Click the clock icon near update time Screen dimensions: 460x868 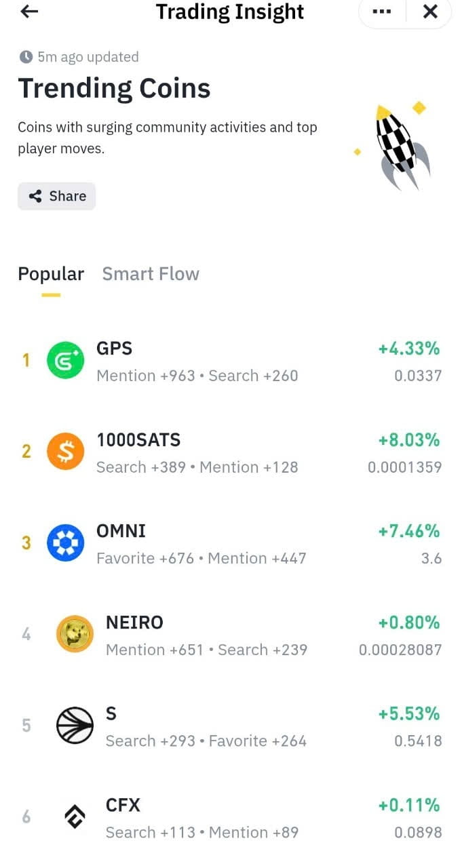click(24, 57)
